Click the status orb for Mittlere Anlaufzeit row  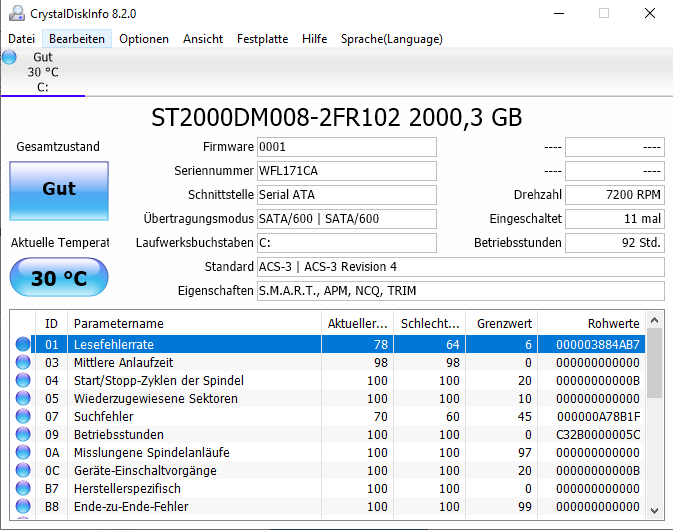(23, 362)
